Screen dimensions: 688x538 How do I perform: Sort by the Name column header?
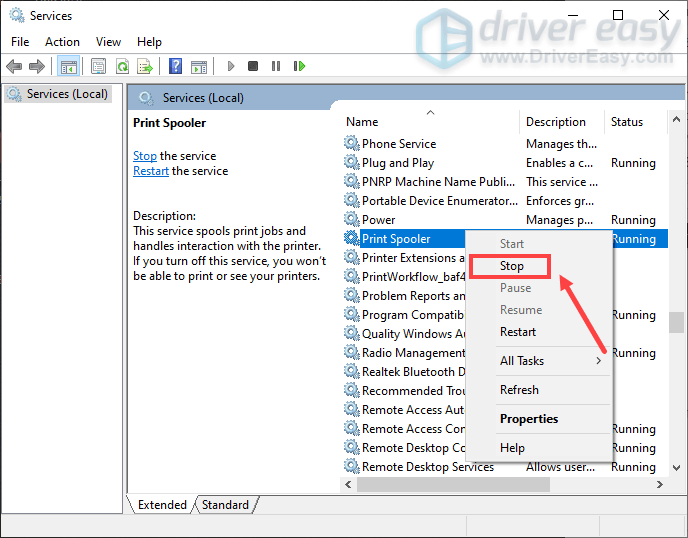(432, 122)
